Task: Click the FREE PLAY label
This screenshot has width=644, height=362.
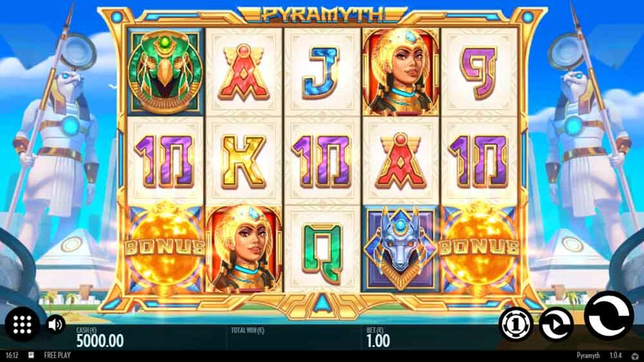Action: pos(57,356)
